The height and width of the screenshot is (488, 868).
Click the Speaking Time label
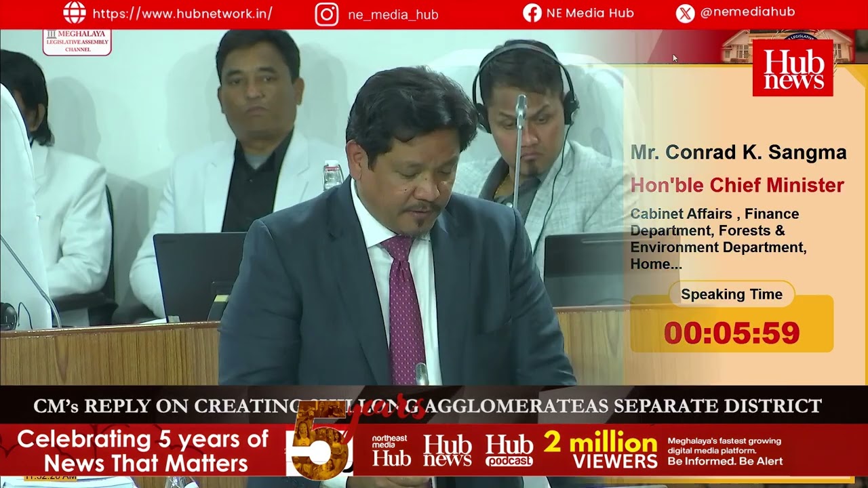(x=732, y=294)
